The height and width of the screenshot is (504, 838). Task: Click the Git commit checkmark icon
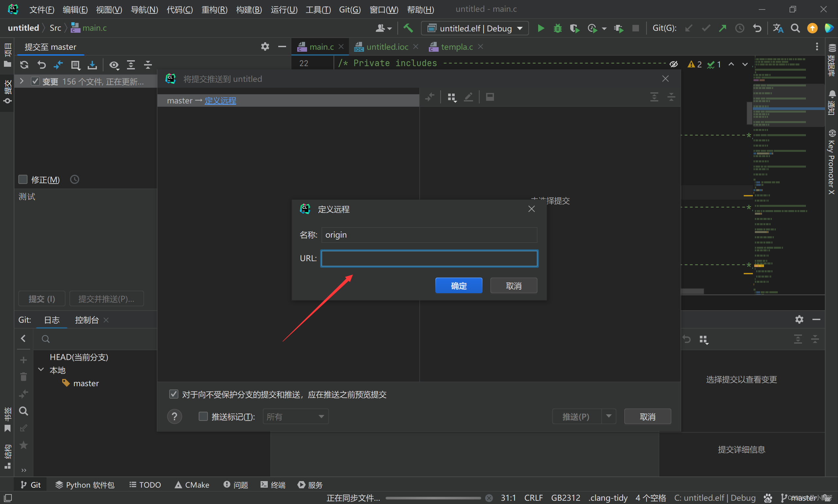705,28
